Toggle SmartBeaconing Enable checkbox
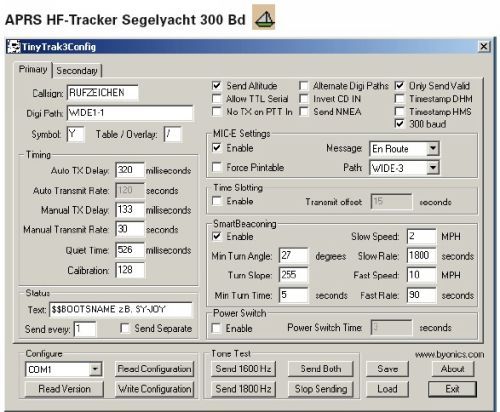500x412 pixels. pyautogui.click(x=217, y=236)
